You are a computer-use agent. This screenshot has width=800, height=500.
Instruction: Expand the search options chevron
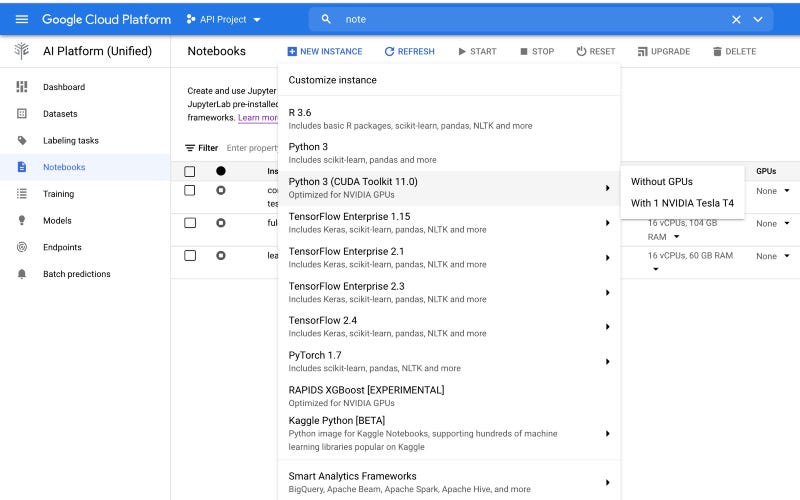(758, 19)
